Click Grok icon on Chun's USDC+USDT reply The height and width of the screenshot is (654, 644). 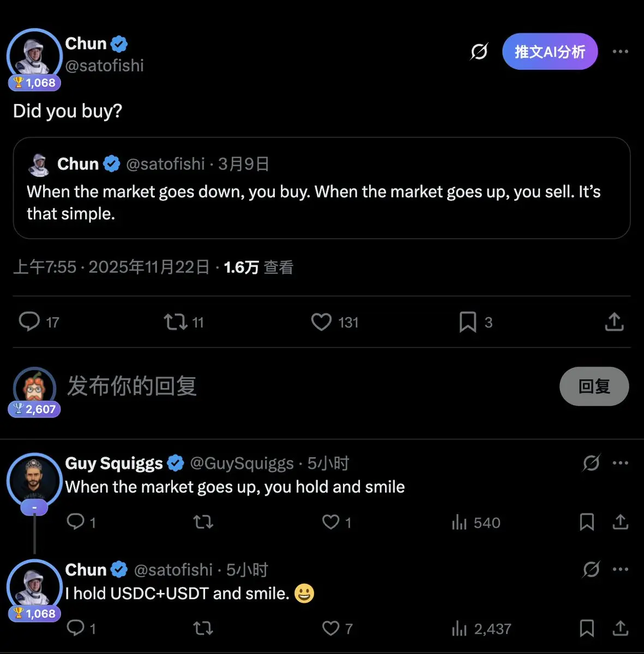click(x=591, y=570)
